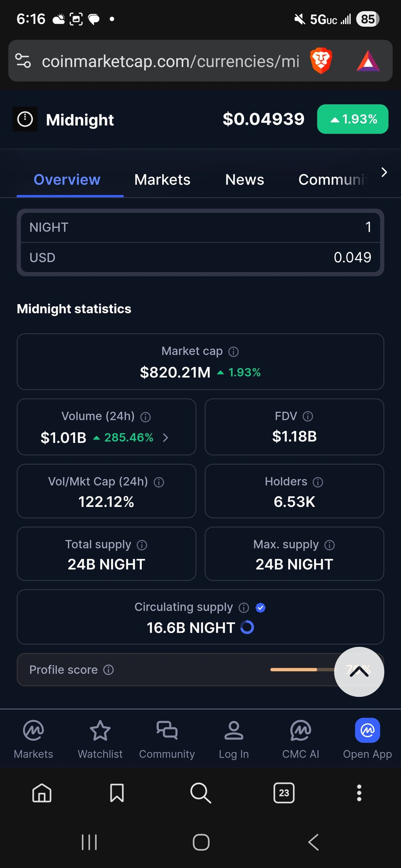Expand Volume 24h details chevron
The width and height of the screenshot is (401, 868).
tap(165, 437)
